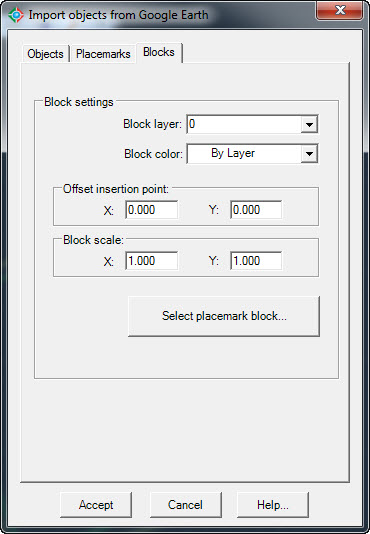Open the Help button
Viewport: 370px width, 534px height.
(x=273, y=505)
